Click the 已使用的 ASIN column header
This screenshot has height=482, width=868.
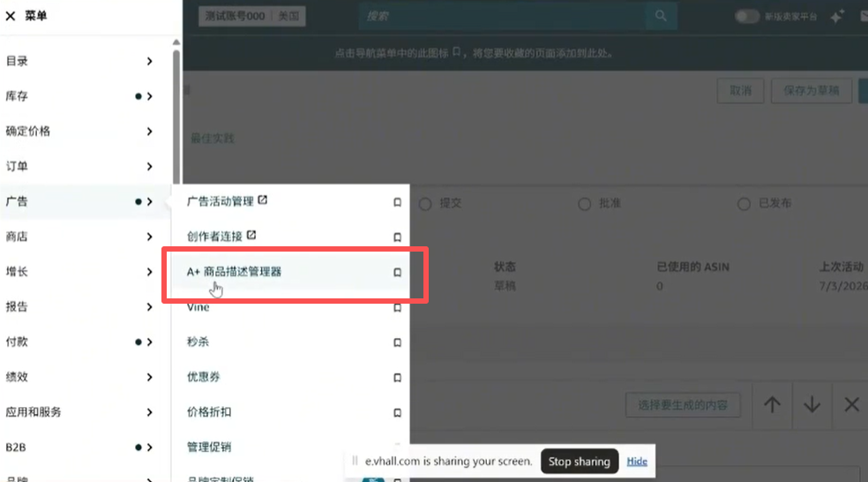click(x=693, y=267)
